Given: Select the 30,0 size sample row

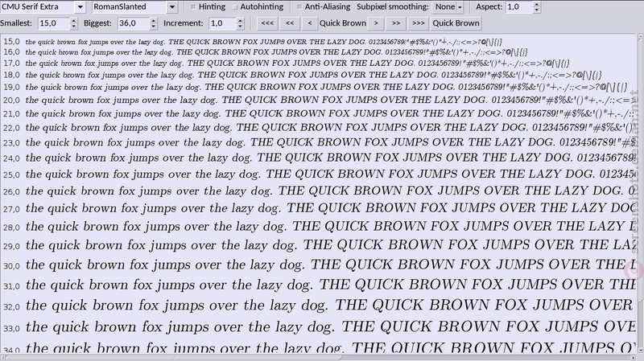Looking at the screenshot, I should (318, 265).
